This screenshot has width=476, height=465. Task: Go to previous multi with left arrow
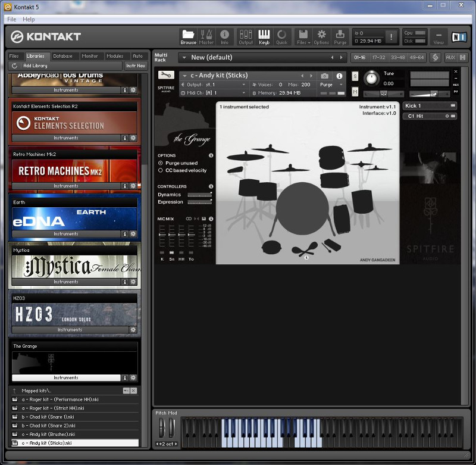(332, 57)
